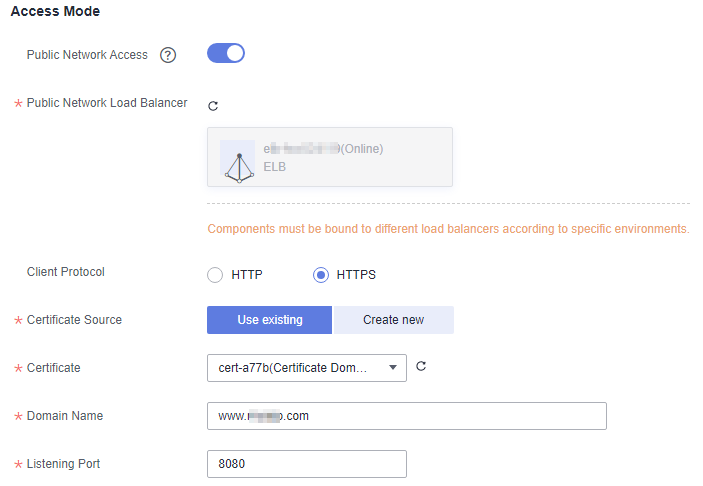Click the Client Protocol label

point(65,272)
